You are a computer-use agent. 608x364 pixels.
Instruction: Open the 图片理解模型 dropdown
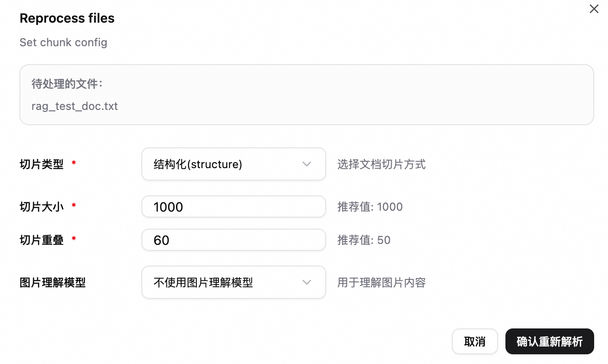(x=226, y=282)
